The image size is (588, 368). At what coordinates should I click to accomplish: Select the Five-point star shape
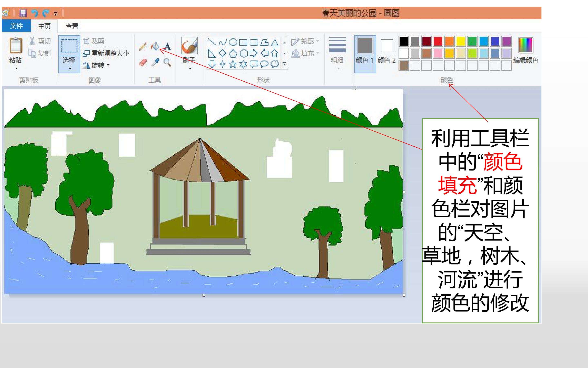click(233, 64)
